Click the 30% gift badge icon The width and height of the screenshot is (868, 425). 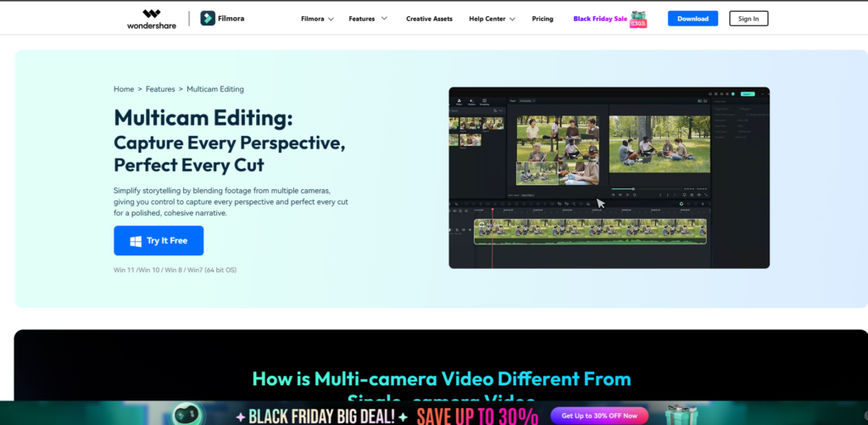[x=638, y=20]
